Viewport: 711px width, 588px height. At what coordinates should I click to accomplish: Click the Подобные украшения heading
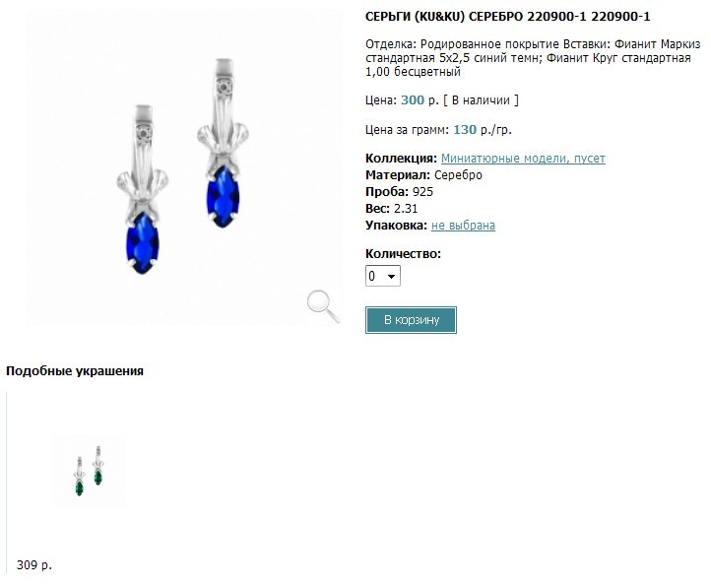tap(75, 371)
